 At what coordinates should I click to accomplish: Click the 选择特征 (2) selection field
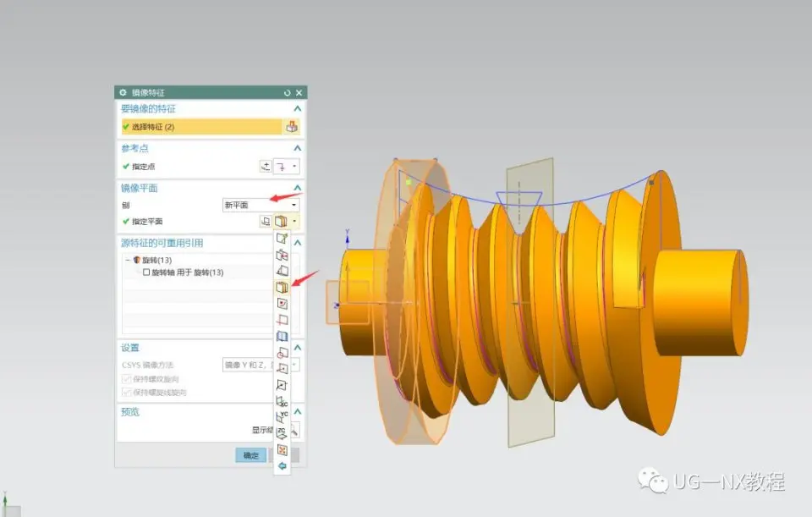[x=202, y=126]
